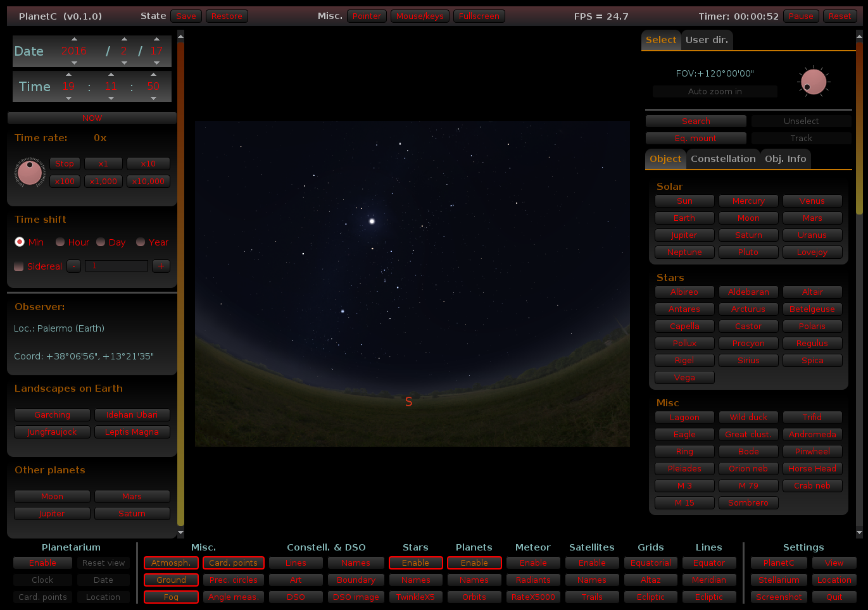The image size is (868, 610).
Task: Click the Save state button
Action: (x=186, y=16)
